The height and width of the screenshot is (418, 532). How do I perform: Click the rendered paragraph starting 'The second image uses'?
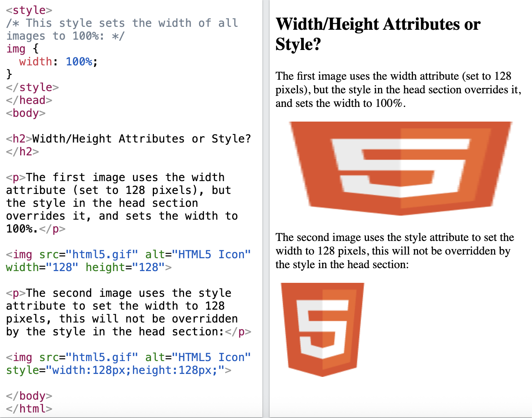point(395,251)
